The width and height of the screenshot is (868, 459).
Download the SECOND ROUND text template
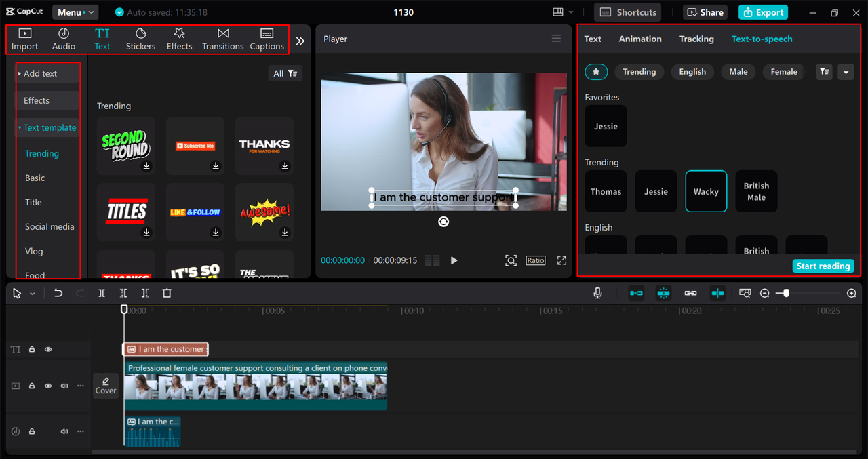146,166
